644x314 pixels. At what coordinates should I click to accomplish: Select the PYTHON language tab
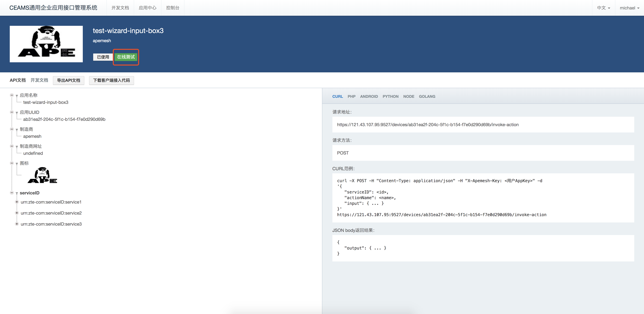click(x=391, y=96)
